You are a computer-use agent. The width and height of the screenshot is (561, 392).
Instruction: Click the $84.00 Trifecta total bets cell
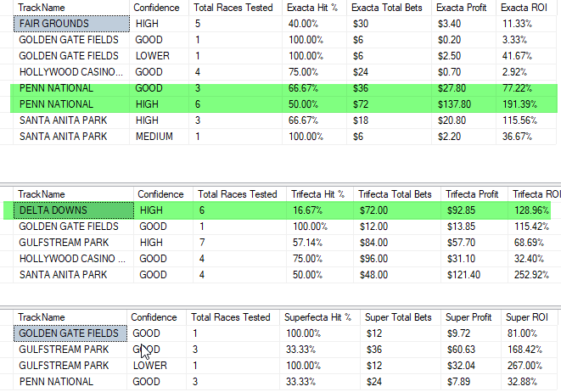pyautogui.click(x=397, y=243)
